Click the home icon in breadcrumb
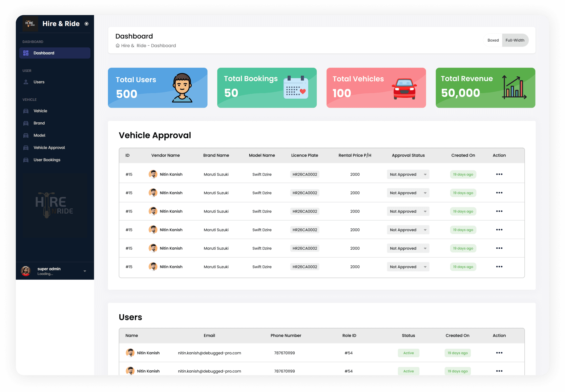 pos(118,46)
